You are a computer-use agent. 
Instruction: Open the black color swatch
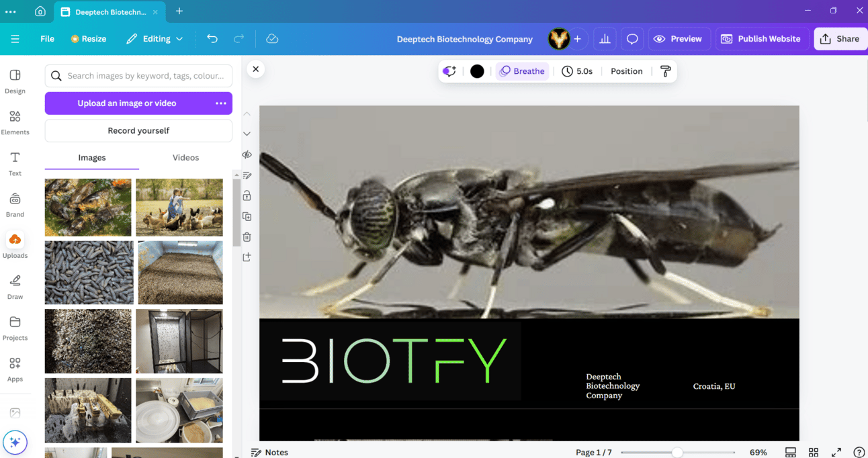477,71
